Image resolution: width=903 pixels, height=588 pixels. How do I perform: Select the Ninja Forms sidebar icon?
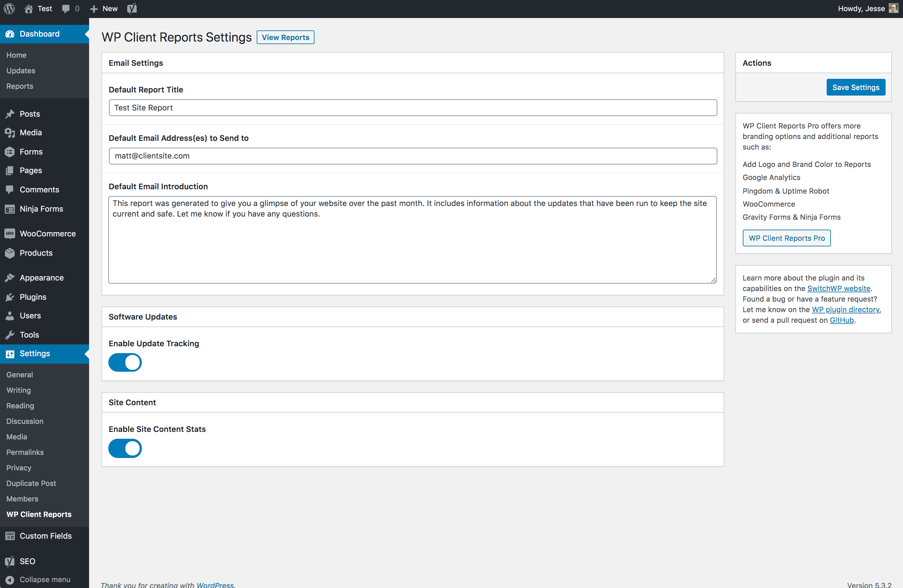[x=10, y=209]
